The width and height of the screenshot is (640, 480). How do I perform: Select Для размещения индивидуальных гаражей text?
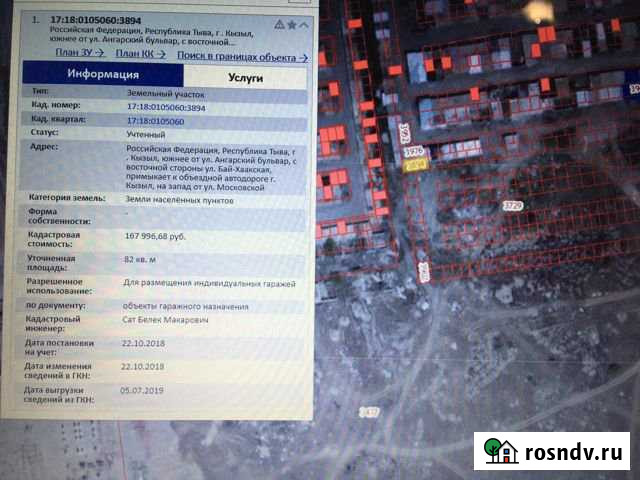(209, 284)
